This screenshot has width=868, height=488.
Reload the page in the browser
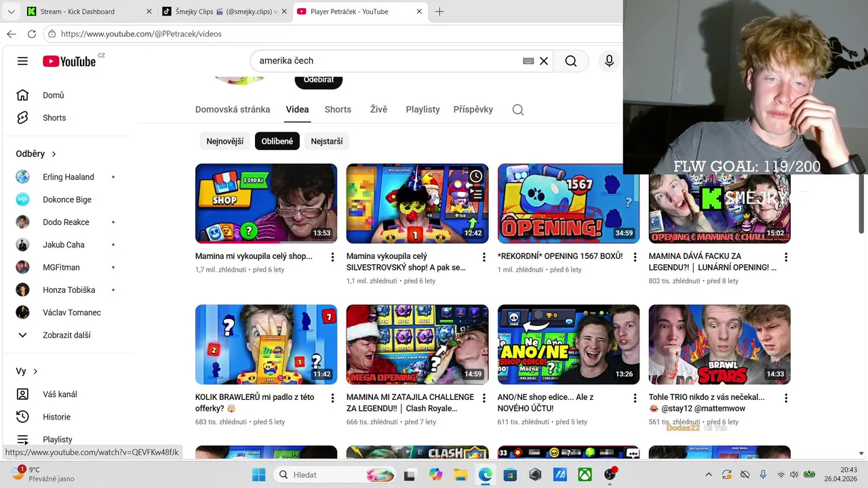tap(31, 34)
